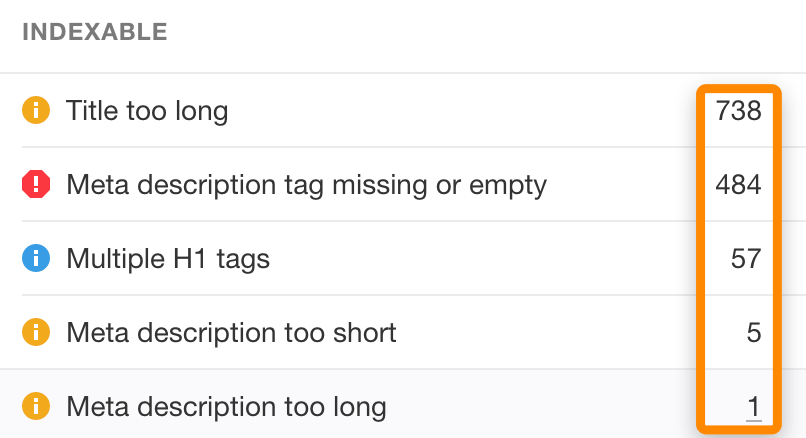Click the underlined 1 count for long meta descriptions
The image size is (806, 438).
(754, 407)
